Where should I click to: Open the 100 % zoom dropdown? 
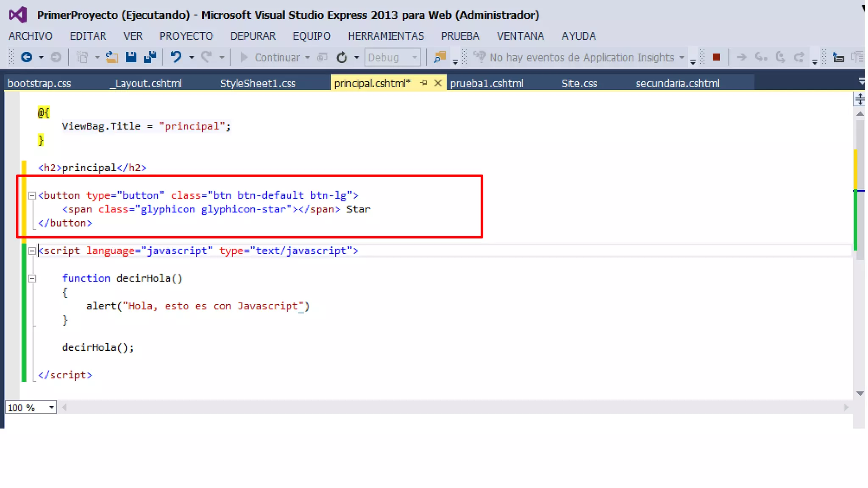pos(51,408)
